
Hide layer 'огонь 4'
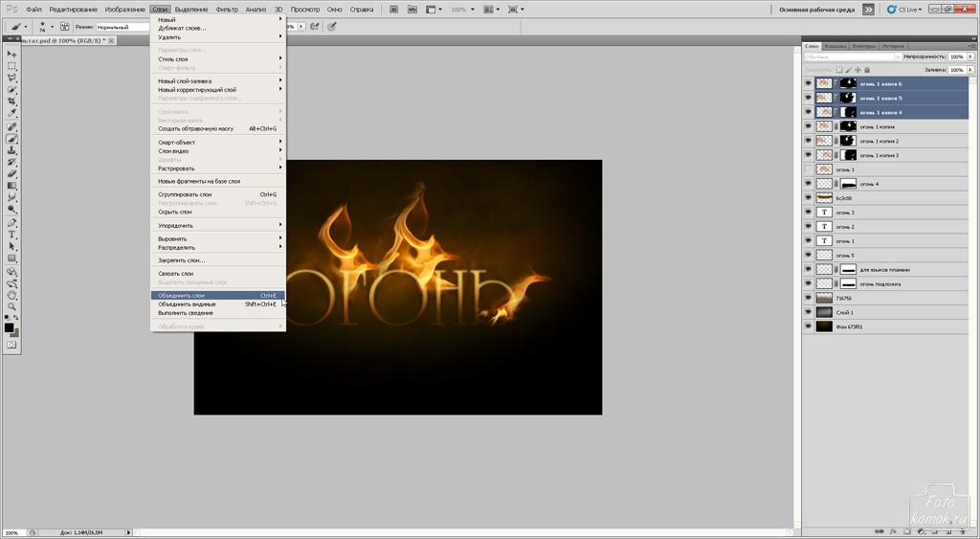[808, 184]
